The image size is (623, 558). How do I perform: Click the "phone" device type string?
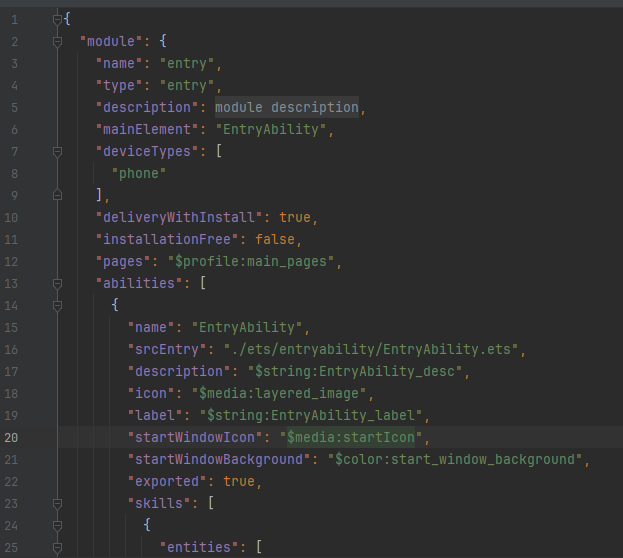tap(139, 173)
